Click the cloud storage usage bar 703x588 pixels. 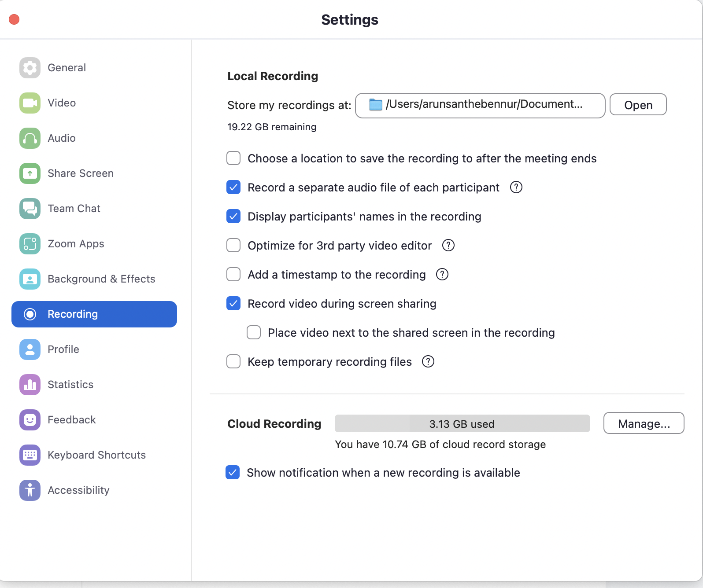click(462, 423)
